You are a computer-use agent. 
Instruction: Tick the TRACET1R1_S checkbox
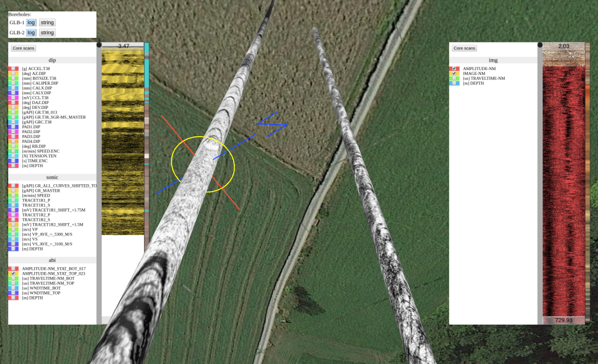click(x=14, y=205)
